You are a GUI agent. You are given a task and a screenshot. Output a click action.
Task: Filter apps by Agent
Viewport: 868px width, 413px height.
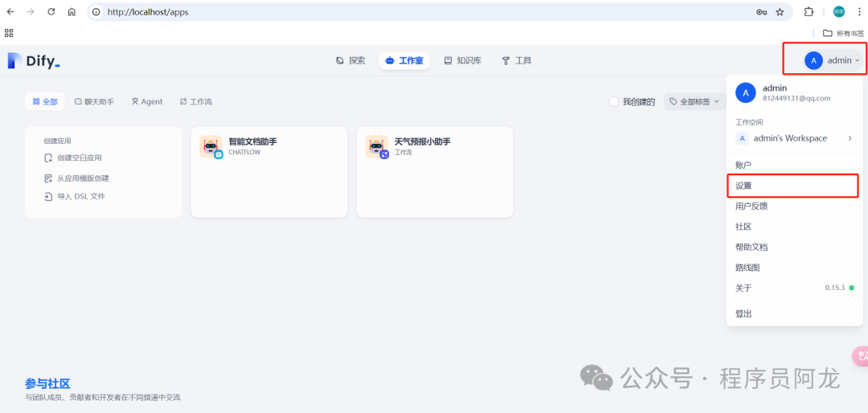point(147,101)
